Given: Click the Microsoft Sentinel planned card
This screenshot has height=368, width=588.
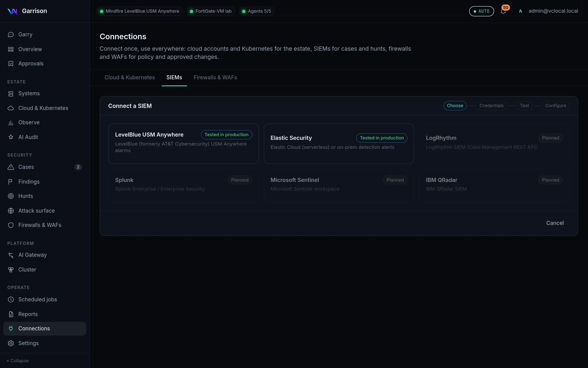Looking at the screenshot, I should 339,185.
